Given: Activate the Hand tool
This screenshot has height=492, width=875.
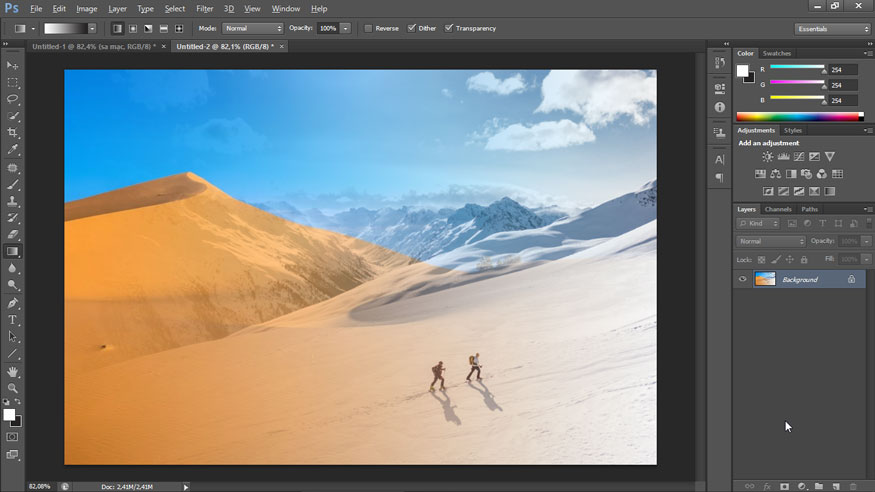Looking at the screenshot, I should (x=13, y=371).
